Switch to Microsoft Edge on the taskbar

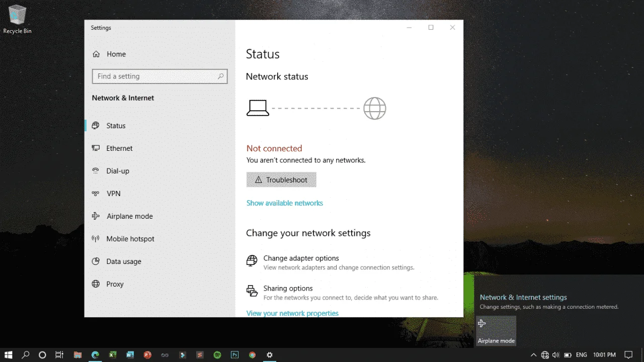coord(95,354)
